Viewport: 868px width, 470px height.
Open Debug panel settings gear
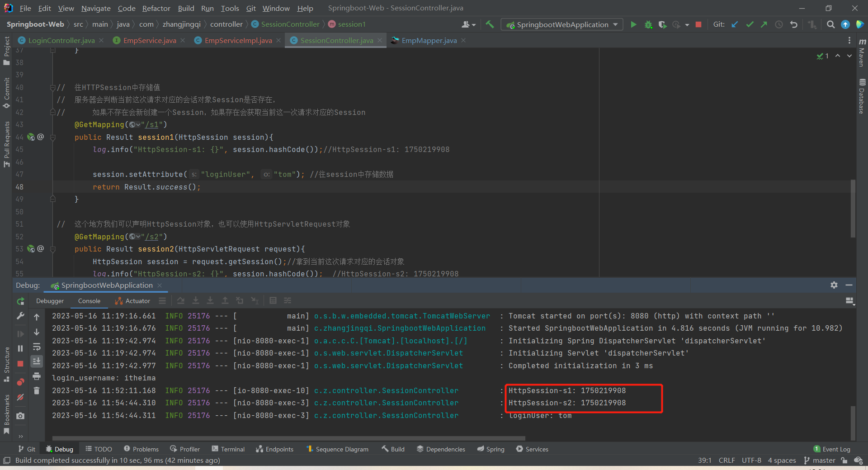(x=834, y=285)
